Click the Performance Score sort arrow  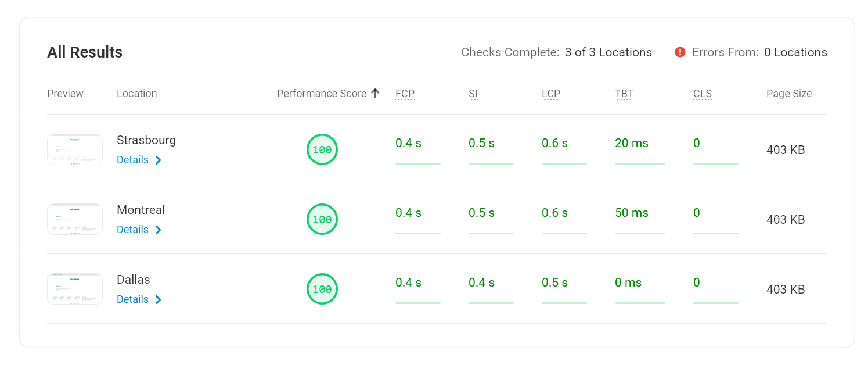pos(375,93)
